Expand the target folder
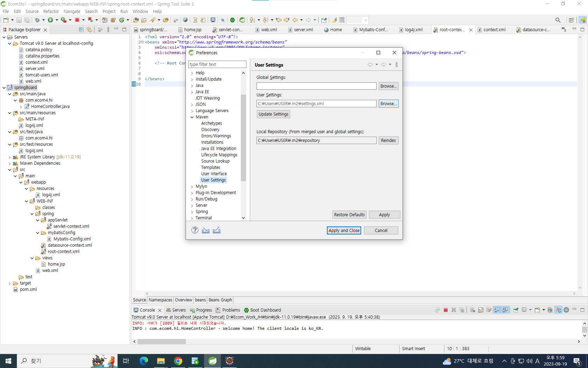588x368 pixels. 9,283
